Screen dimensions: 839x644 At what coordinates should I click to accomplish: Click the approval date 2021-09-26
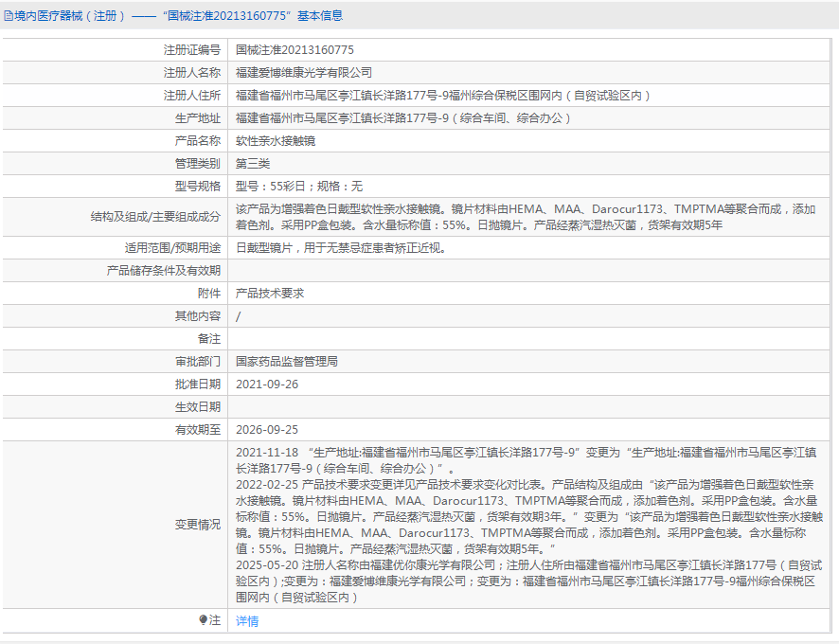pyautogui.click(x=267, y=385)
